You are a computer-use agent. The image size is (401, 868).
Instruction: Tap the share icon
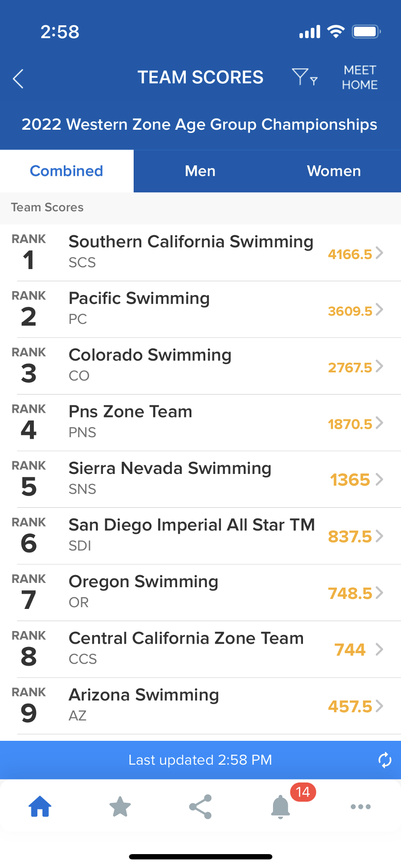[x=200, y=807]
